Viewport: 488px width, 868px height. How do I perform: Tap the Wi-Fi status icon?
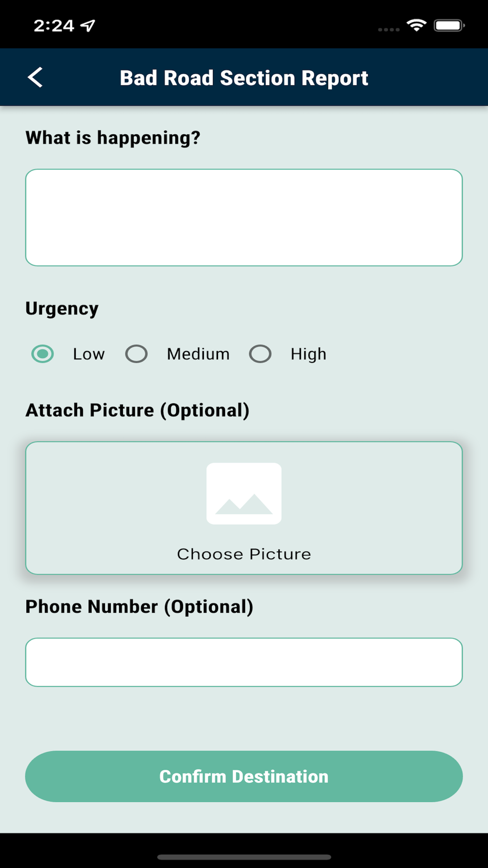[x=416, y=25]
